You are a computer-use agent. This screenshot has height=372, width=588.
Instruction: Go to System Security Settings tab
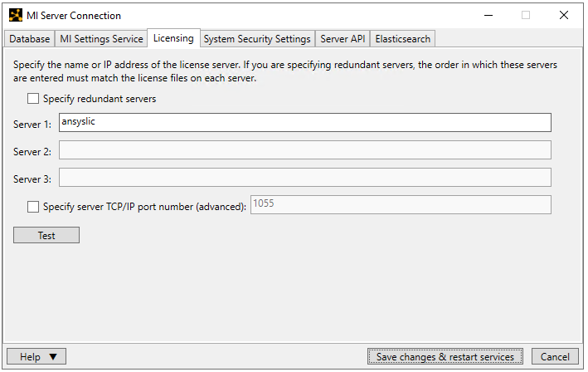[257, 39]
